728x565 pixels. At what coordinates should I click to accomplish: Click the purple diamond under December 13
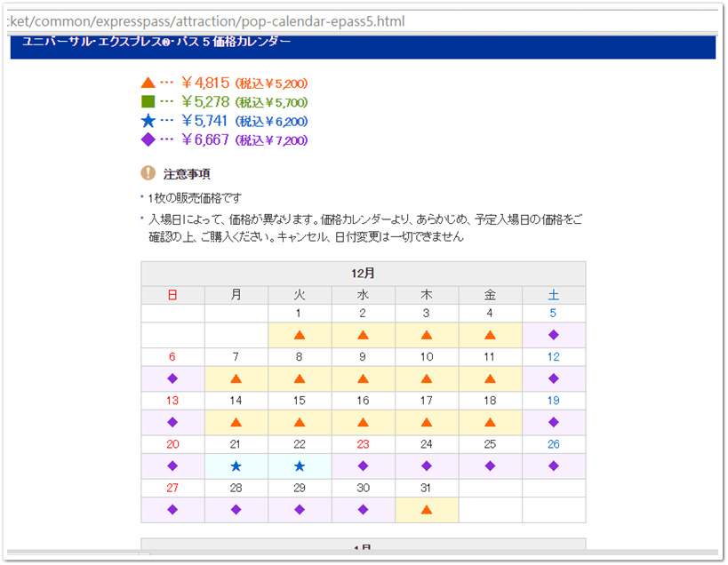pyautogui.click(x=172, y=422)
